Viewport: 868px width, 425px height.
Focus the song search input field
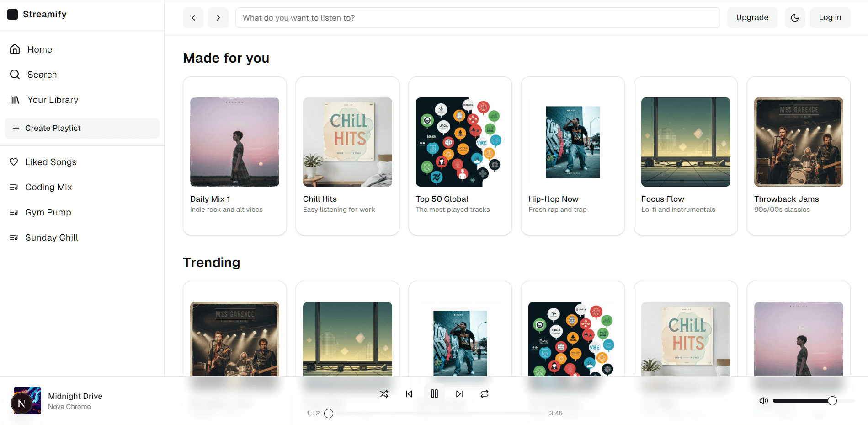coord(477,18)
